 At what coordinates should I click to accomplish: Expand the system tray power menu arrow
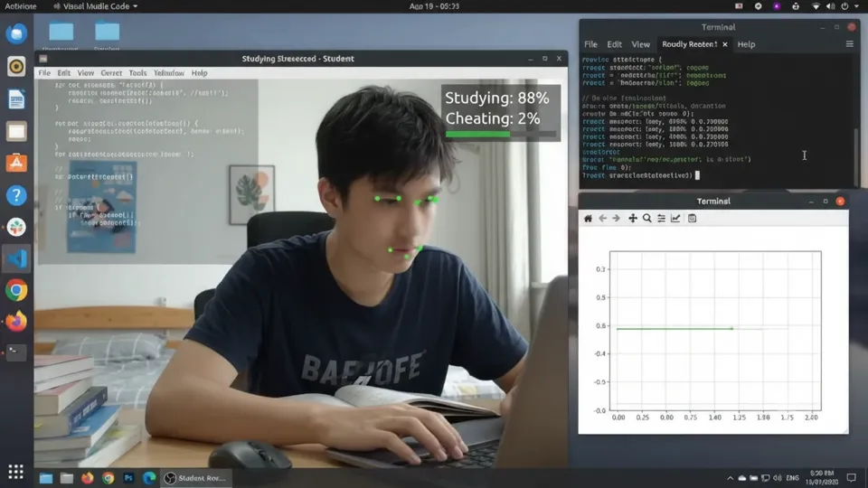[x=857, y=6]
